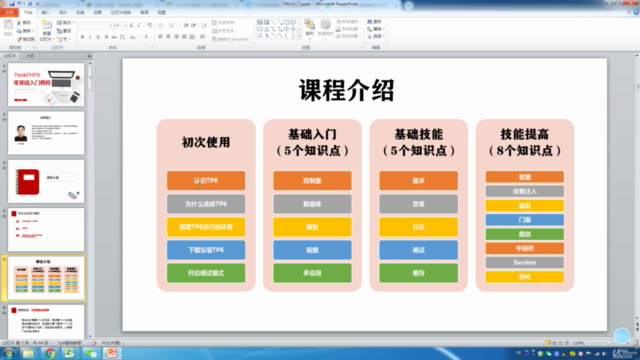Click Shape Effects (形状效果) button
The width and height of the screenshot is (640, 360).
(348, 36)
